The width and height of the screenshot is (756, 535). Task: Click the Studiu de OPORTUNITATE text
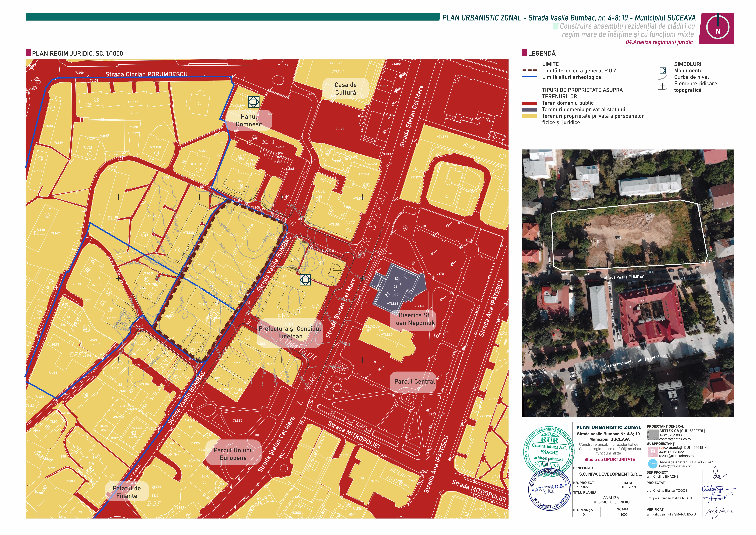click(x=610, y=460)
